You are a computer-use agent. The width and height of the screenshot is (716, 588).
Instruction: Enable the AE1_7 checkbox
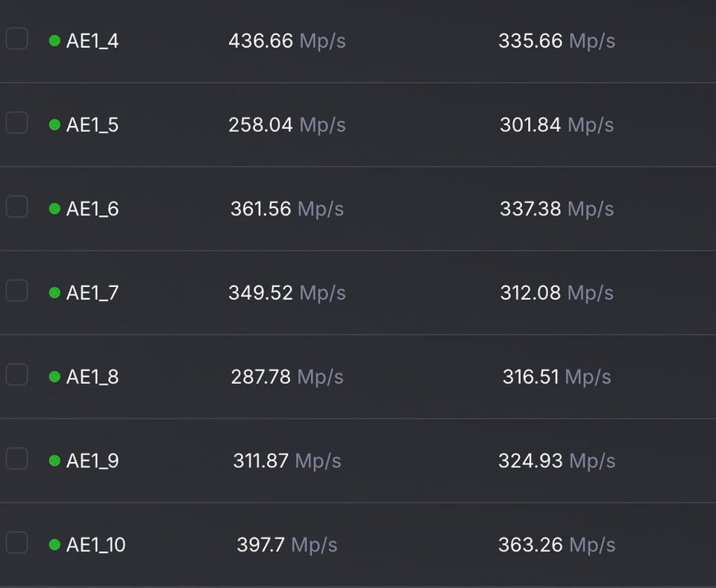[16, 290]
